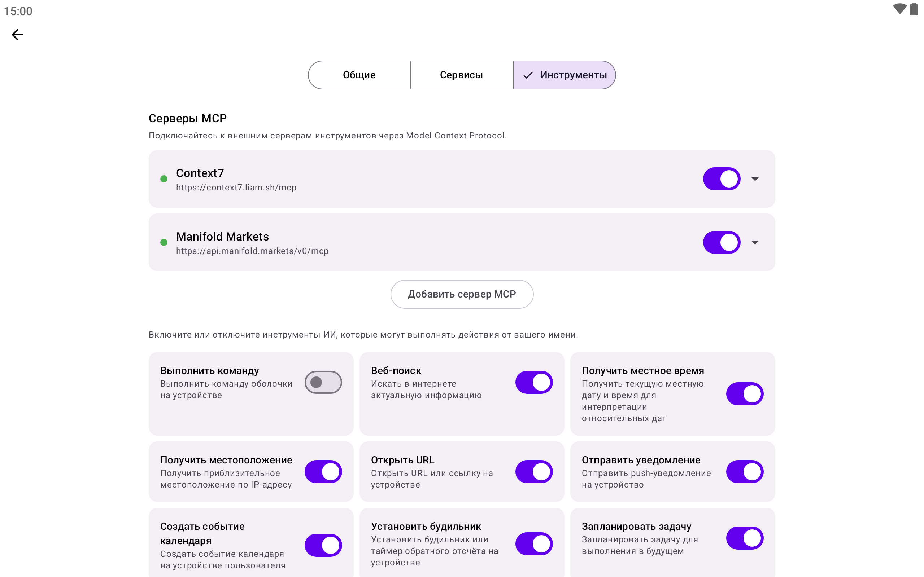This screenshot has width=924, height=577.
Task: Click the Добавить сервер MCP button
Action: tap(462, 294)
